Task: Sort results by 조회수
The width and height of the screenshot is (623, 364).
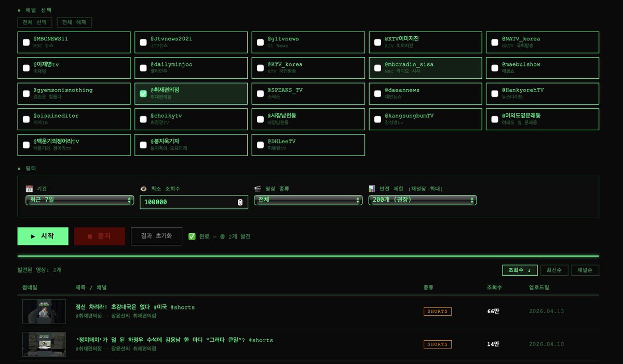Action: coord(520,270)
